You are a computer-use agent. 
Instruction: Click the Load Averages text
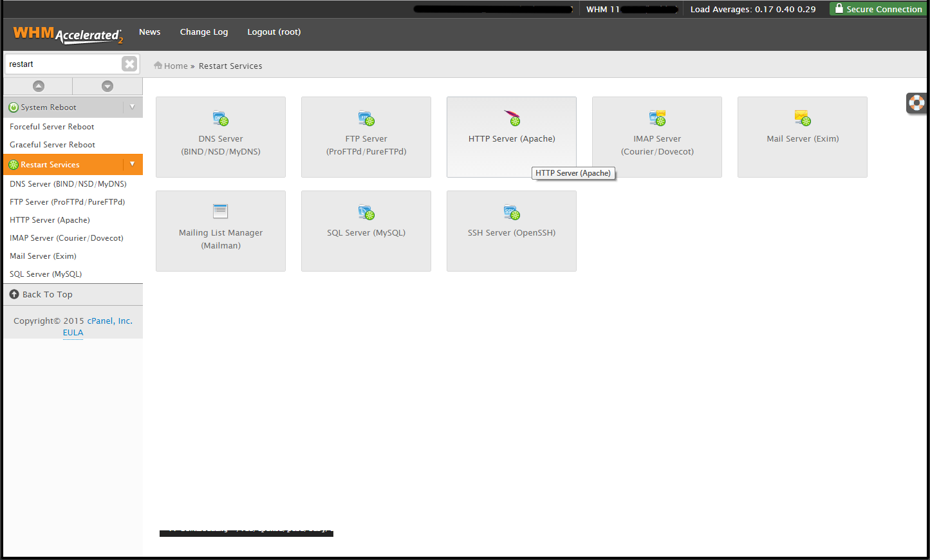click(753, 9)
